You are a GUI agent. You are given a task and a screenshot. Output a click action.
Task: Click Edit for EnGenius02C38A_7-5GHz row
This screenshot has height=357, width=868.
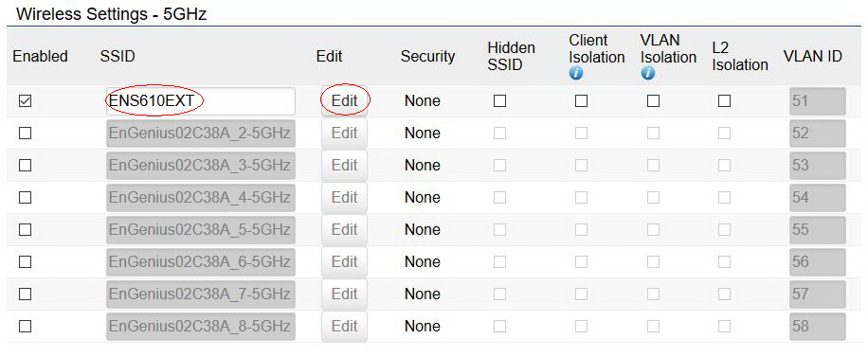coord(344,294)
